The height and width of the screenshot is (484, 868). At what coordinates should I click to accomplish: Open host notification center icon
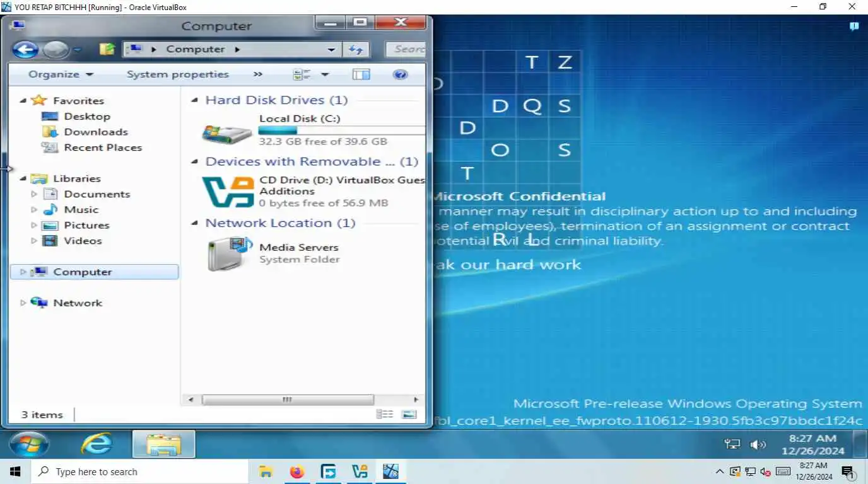848,471
